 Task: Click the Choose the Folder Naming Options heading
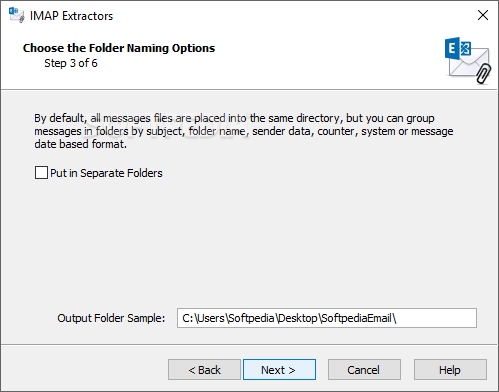tap(119, 48)
